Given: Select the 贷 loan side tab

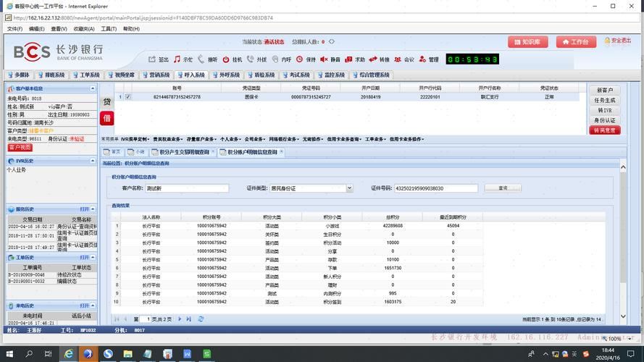Looking at the screenshot, I should pyautogui.click(x=106, y=102).
